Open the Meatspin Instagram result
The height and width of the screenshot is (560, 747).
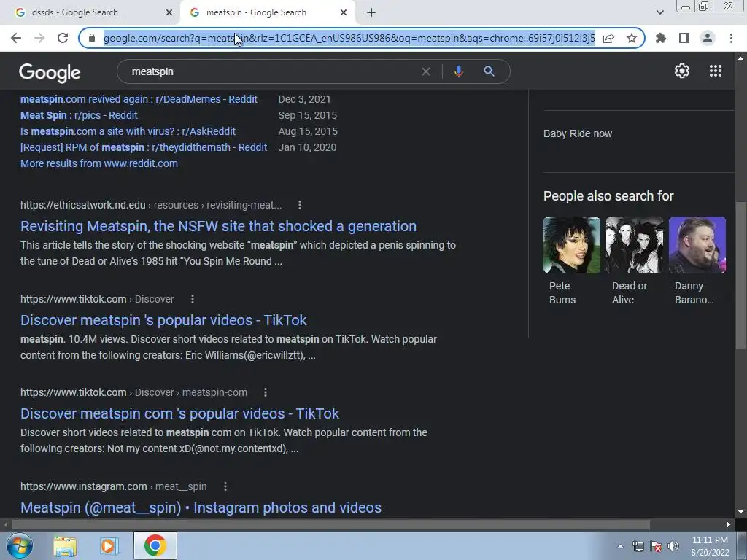click(x=201, y=507)
